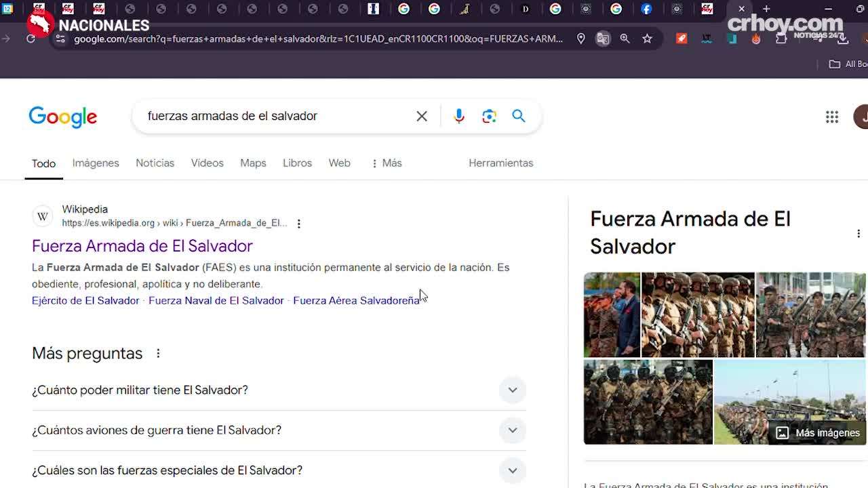Click the location pin icon in address bar
The height and width of the screenshot is (488, 868).
coord(580,39)
